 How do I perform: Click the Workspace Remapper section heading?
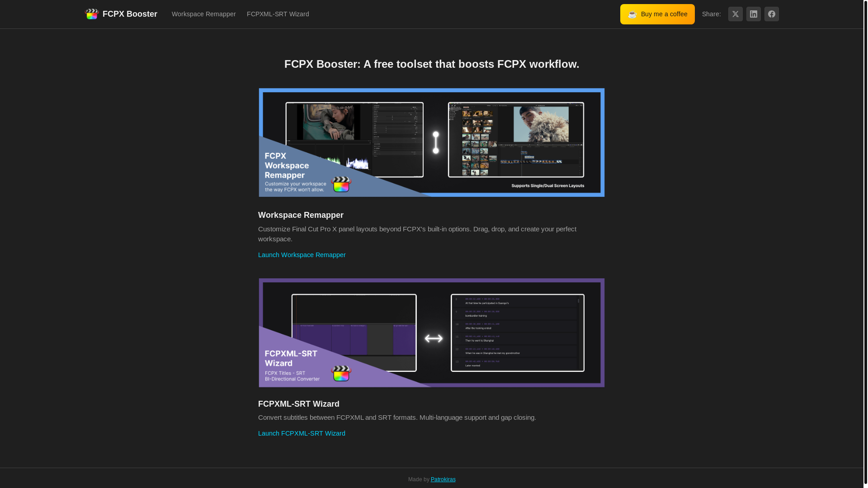pyautogui.click(x=301, y=215)
